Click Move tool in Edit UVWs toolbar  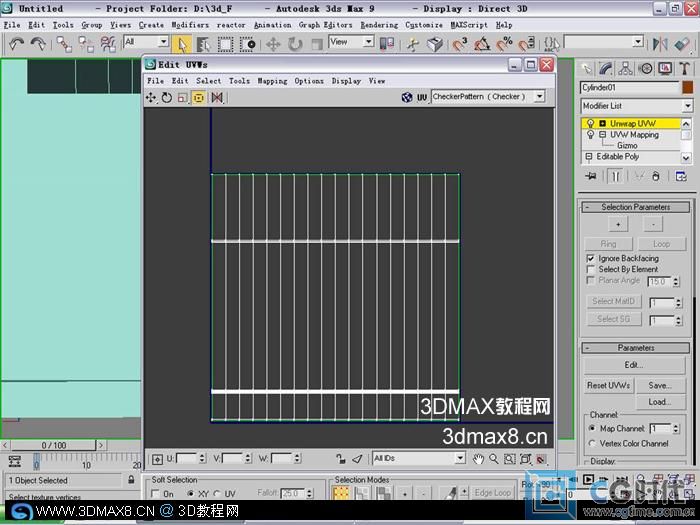tap(151, 97)
